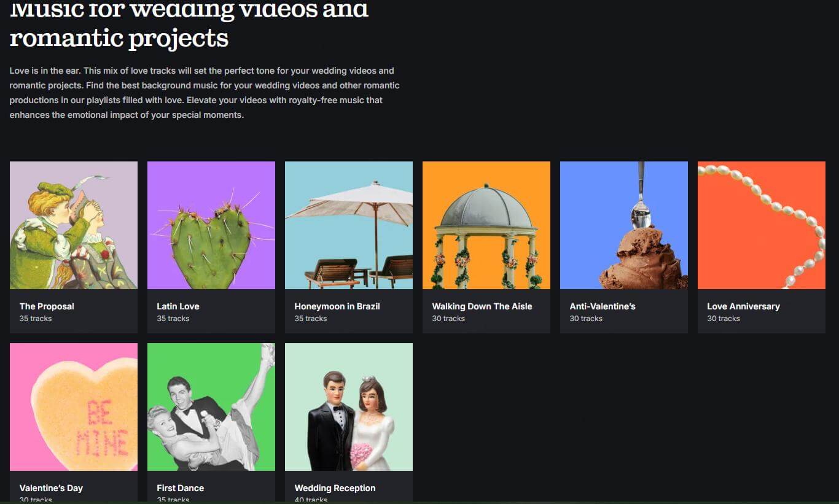Click the 35 tracks label under The Proposal

point(36,319)
